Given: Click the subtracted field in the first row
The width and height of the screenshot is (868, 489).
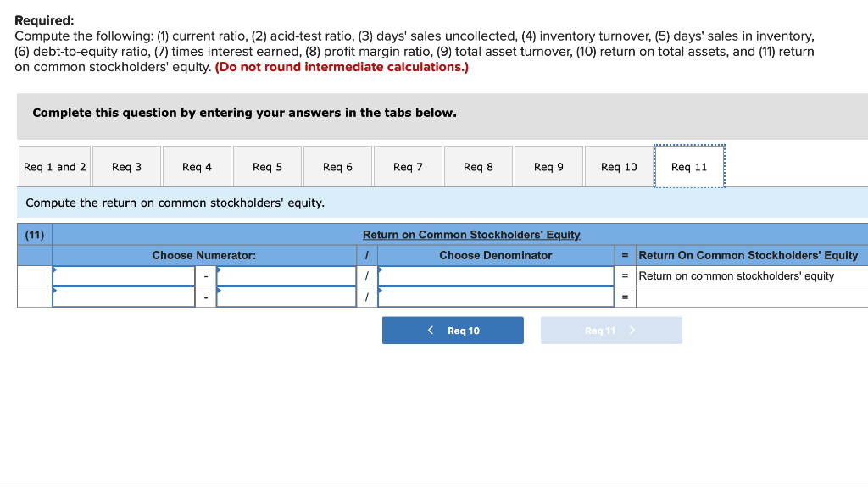Looking at the screenshot, I should [x=286, y=275].
